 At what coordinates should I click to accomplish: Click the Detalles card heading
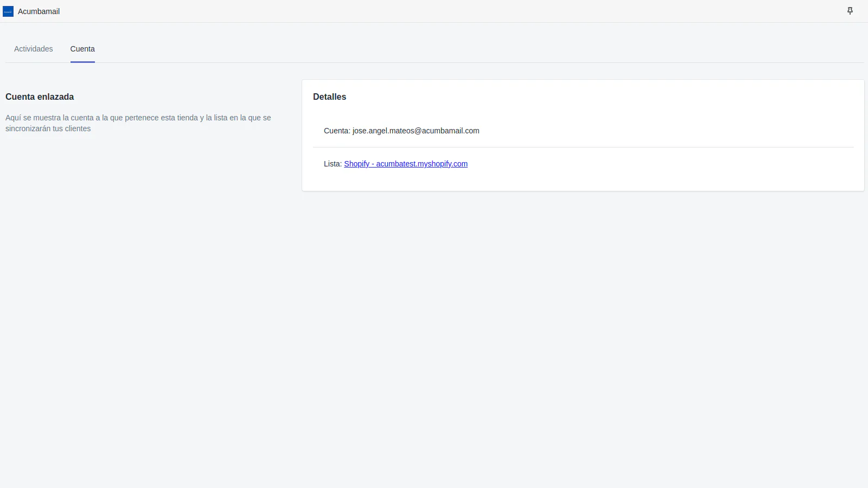(329, 97)
